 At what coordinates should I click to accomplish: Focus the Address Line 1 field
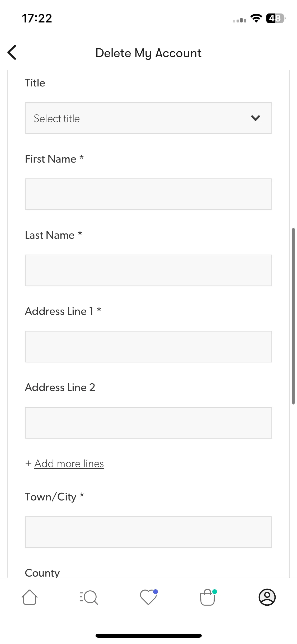[x=148, y=347]
